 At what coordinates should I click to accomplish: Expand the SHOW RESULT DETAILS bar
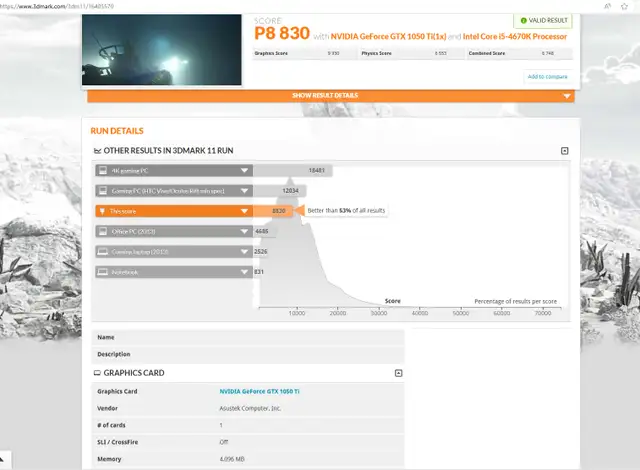coord(331,95)
